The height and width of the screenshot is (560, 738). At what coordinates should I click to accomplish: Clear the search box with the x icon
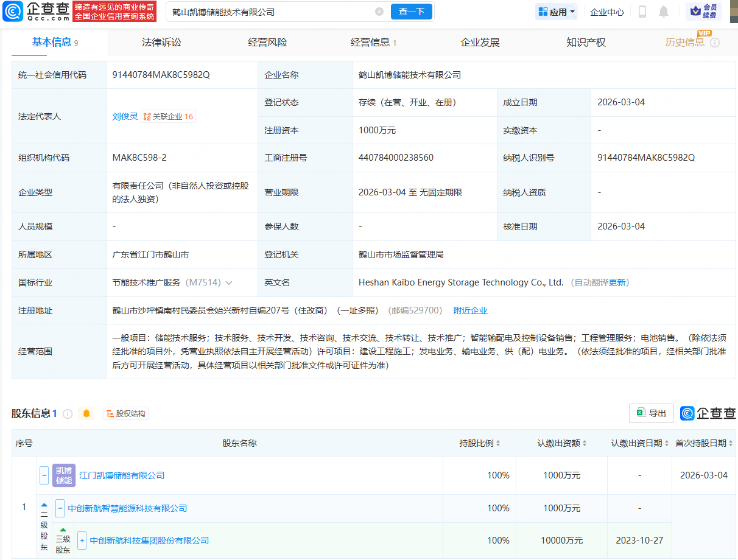[x=379, y=12]
